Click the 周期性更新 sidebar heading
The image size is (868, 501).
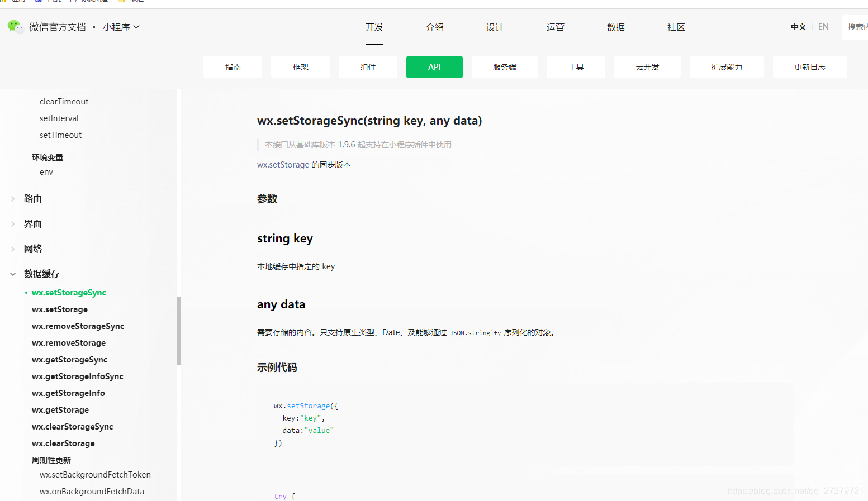[51, 460]
